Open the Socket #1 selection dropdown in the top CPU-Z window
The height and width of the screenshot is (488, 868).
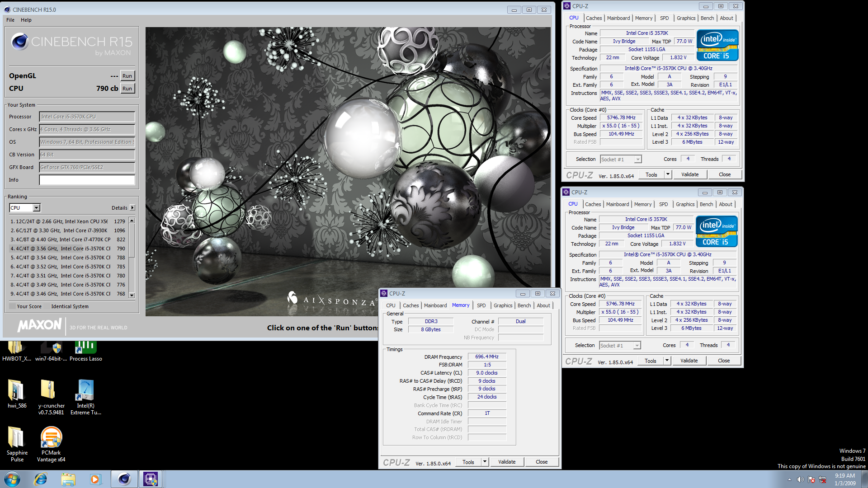[x=638, y=160]
